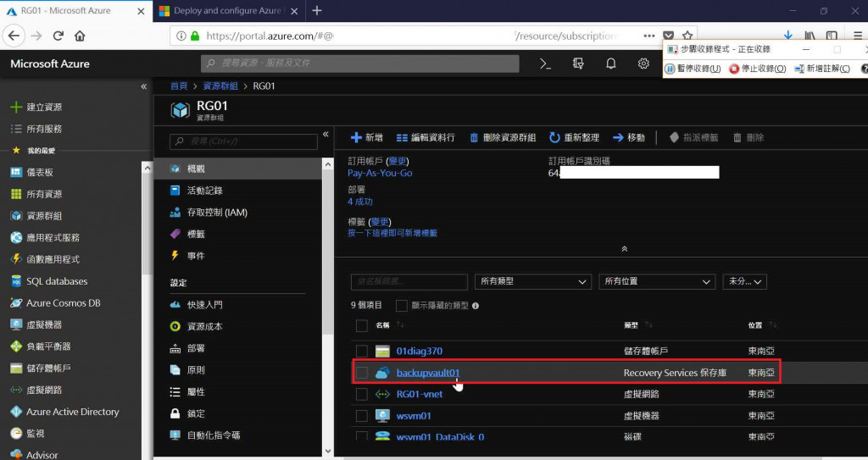Open a new browser tab
868x460 pixels.
pyautogui.click(x=317, y=10)
